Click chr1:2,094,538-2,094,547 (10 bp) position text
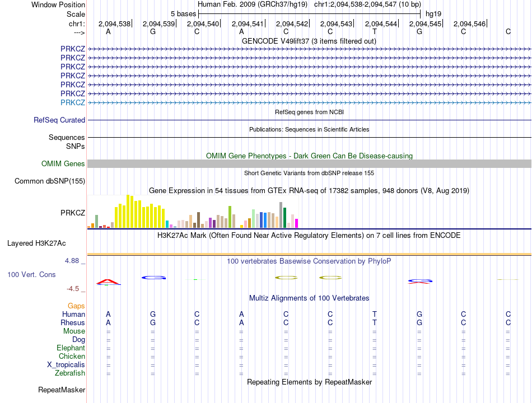 (367, 4)
